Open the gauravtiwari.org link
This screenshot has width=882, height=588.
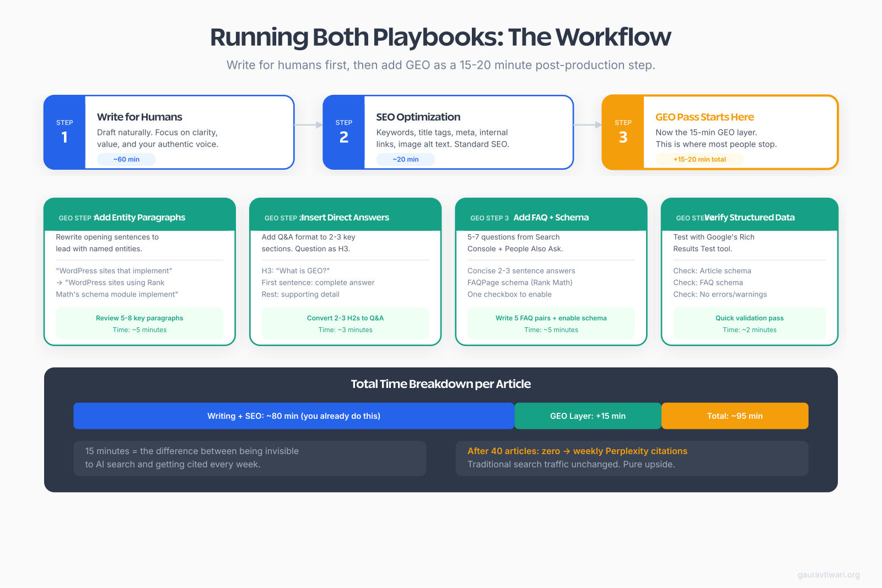[829, 575]
